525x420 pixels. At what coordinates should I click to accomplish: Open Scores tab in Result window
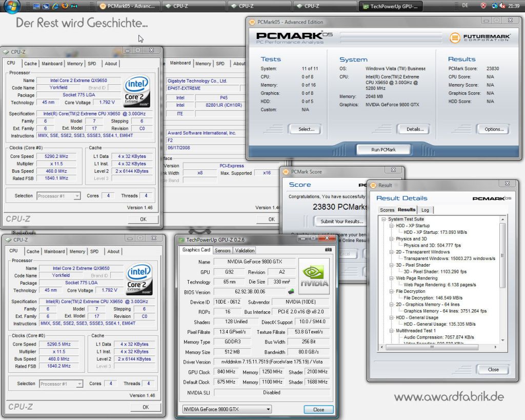pos(387,210)
